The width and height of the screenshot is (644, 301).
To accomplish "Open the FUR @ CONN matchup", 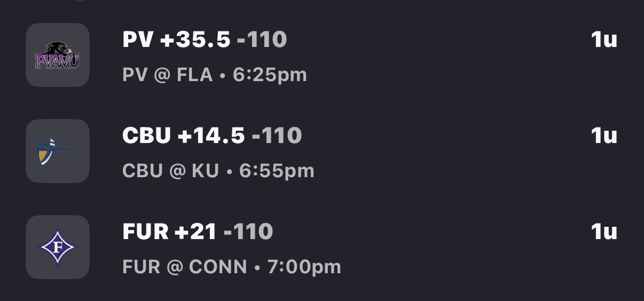I will 184,267.
